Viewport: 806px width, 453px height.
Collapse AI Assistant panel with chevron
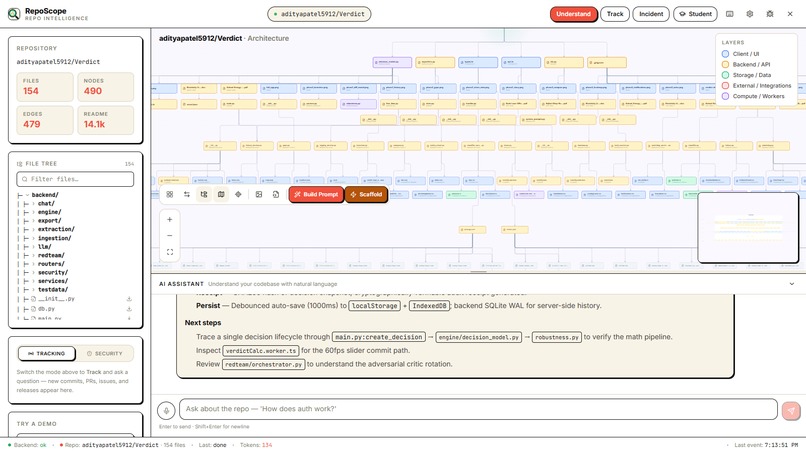tap(792, 284)
